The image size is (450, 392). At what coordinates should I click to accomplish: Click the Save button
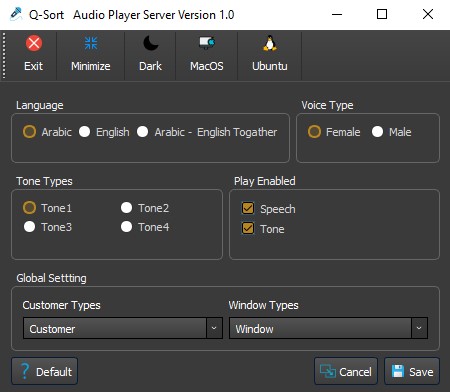tap(412, 371)
